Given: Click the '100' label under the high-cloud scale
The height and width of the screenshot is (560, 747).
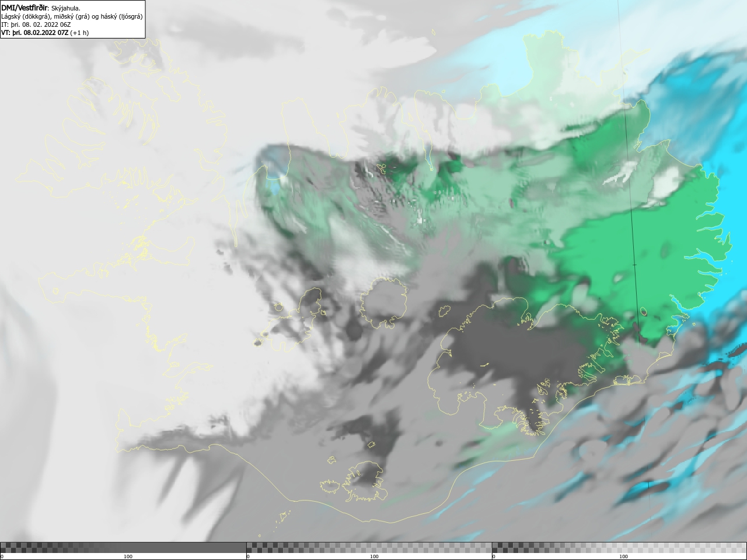Looking at the screenshot, I should coord(623,556).
